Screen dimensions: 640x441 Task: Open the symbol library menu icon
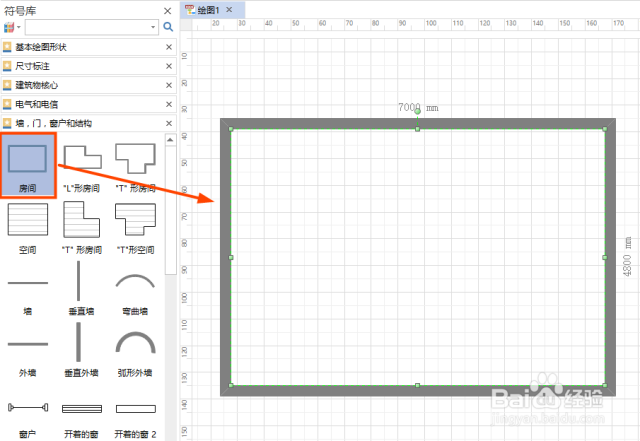(11, 27)
